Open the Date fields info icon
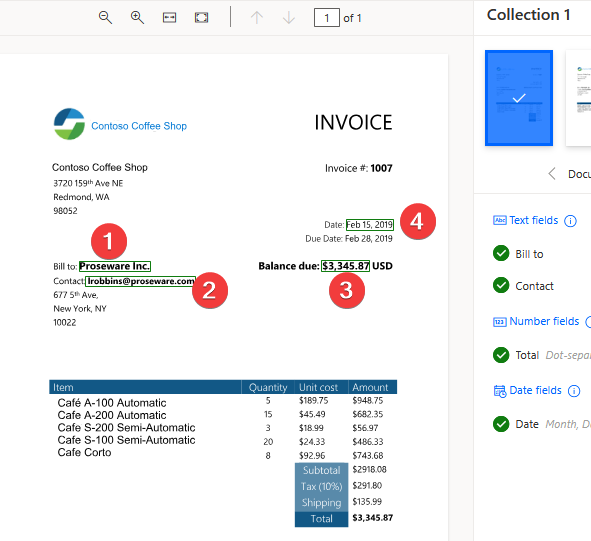 tap(574, 391)
